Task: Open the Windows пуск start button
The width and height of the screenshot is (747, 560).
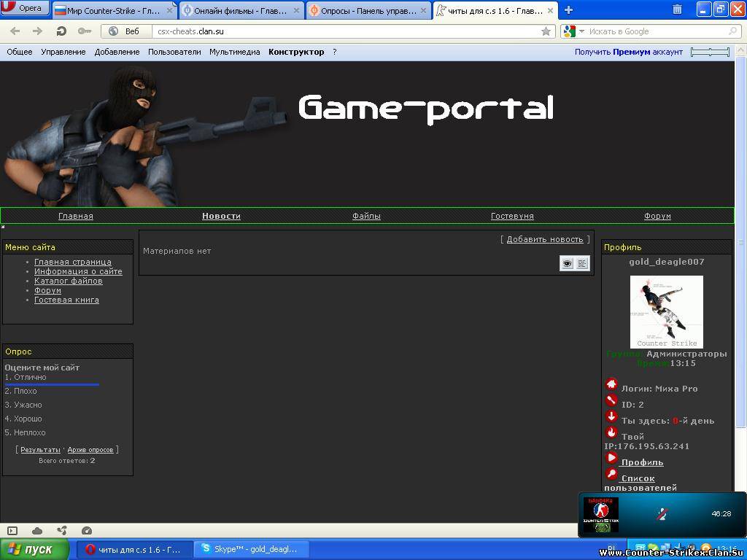Action: (x=34, y=550)
